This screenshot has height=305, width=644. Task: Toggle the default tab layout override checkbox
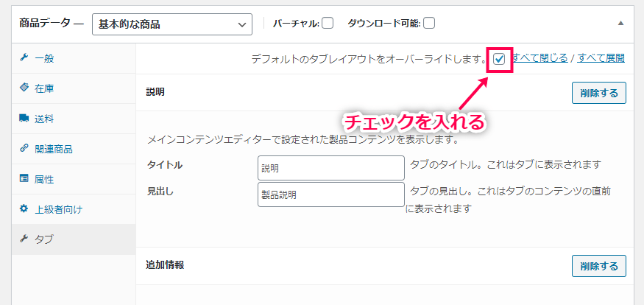point(499,59)
